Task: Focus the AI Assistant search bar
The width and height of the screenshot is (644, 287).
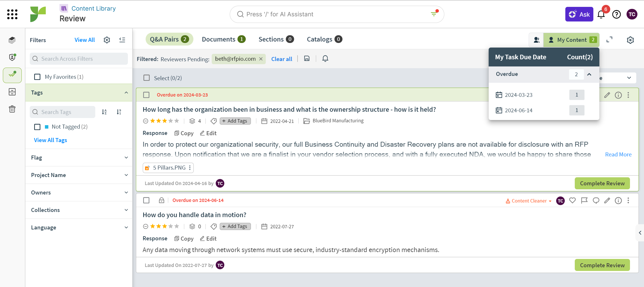Action: pos(337,14)
